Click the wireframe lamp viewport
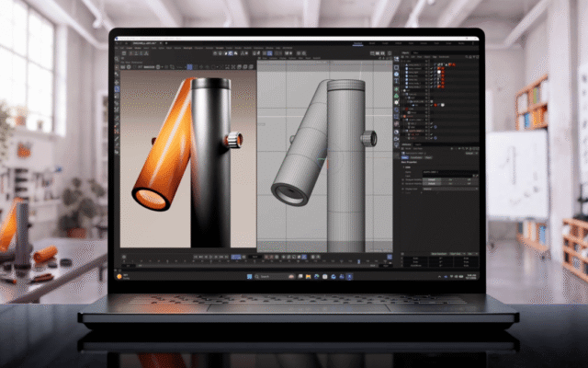Image resolution: width=588 pixels, height=368 pixels. 324,156
